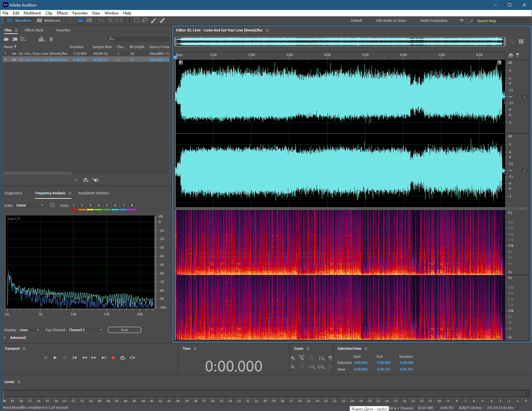The height and width of the screenshot is (411, 532).
Task: Delete selected file with trash icon
Action: [x=51, y=39]
